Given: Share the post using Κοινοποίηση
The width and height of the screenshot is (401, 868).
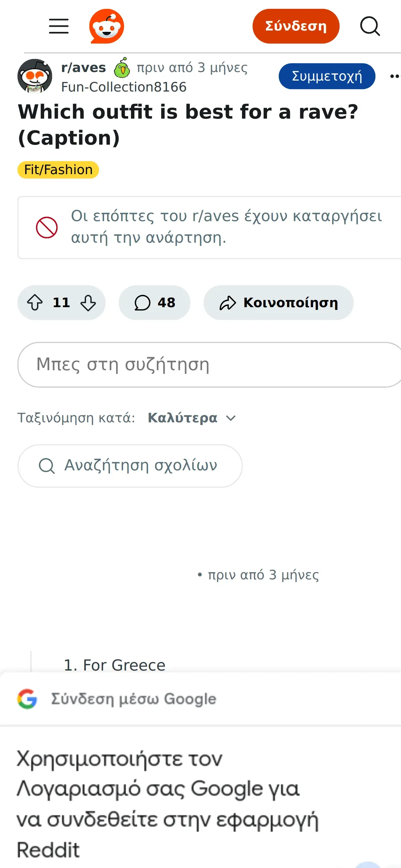Looking at the screenshot, I should (278, 303).
